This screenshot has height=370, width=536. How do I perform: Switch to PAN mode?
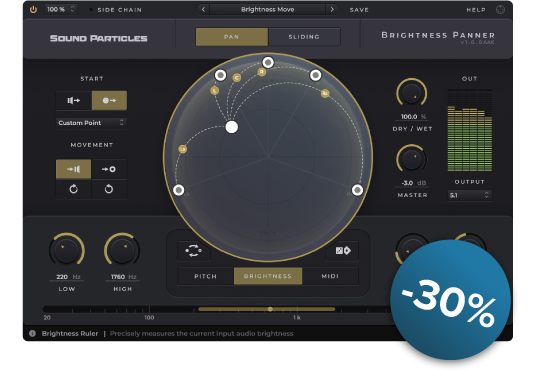(232, 37)
